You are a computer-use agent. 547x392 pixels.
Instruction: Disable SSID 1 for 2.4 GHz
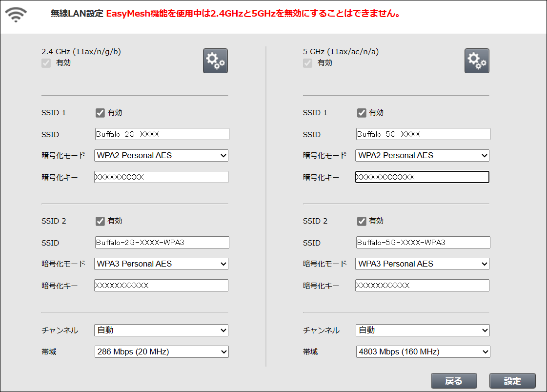100,113
